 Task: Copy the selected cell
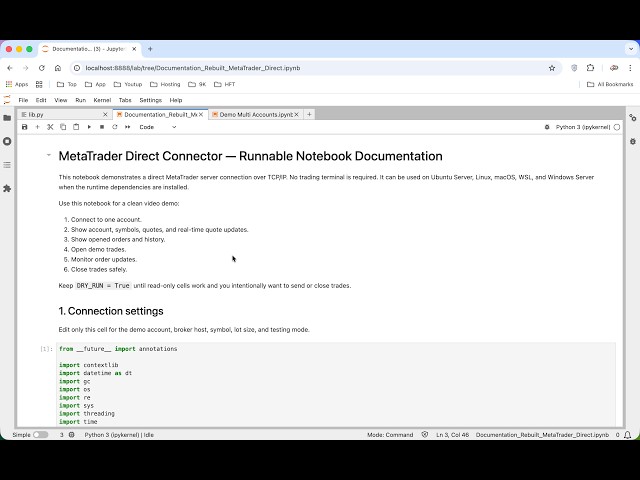(63, 127)
